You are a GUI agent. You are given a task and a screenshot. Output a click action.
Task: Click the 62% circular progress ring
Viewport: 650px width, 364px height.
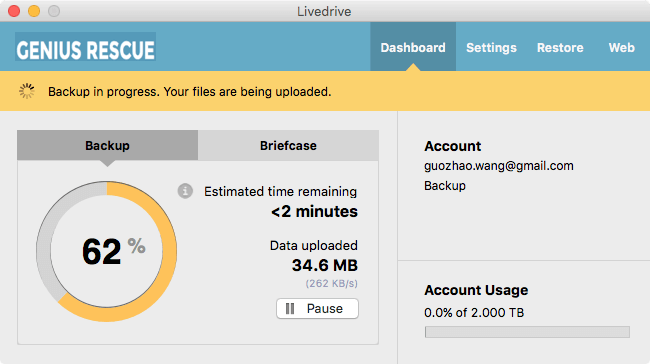pos(107,251)
